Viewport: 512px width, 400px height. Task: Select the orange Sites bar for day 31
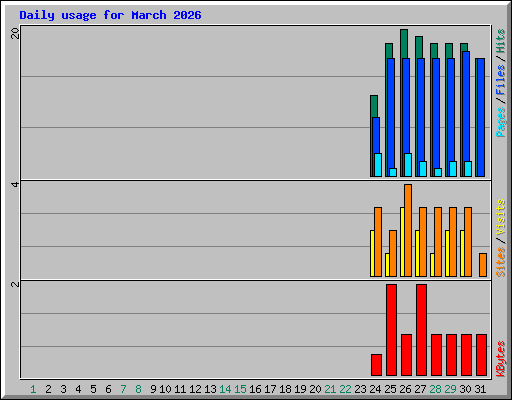483,265
